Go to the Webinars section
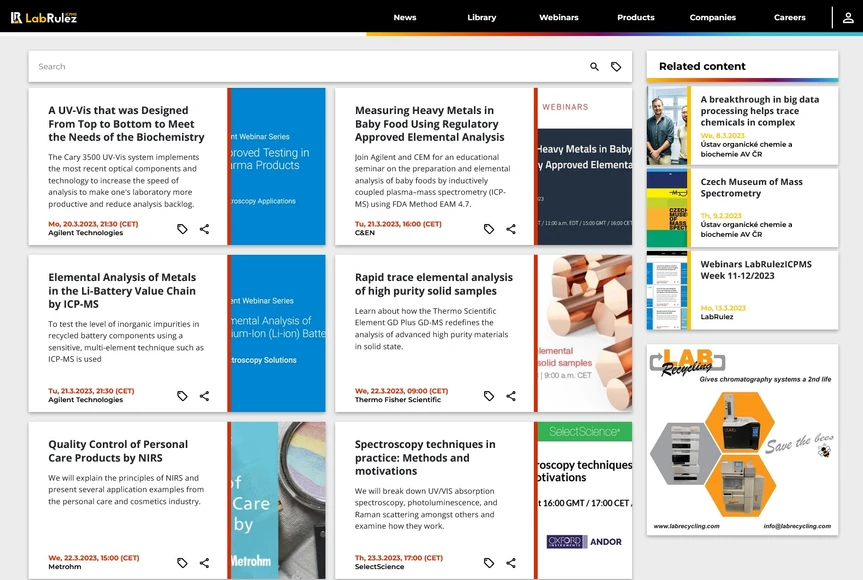This screenshot has height=580, width=863. (559, 18)
